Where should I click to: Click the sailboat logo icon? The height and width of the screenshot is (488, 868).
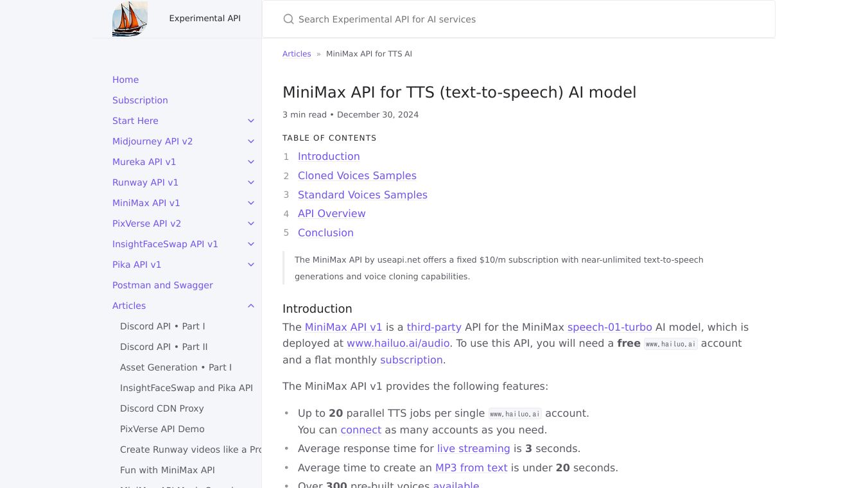pyautogui.click(x=130, y=19)
